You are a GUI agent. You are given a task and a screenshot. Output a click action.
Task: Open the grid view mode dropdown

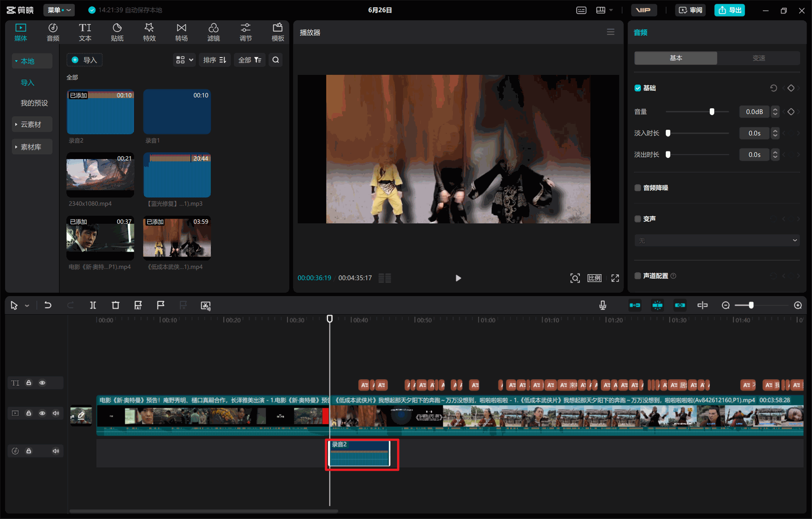point(184,60)
